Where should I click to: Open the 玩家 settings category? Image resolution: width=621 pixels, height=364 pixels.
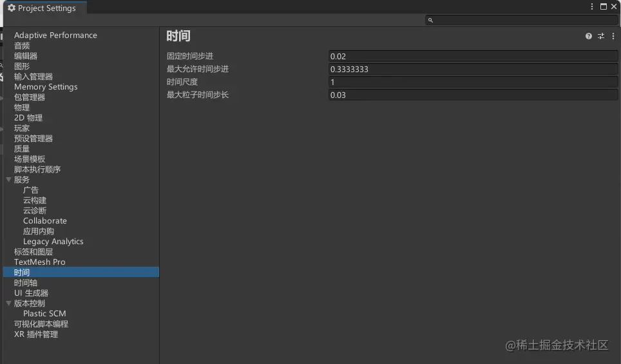tap(22, 128)
